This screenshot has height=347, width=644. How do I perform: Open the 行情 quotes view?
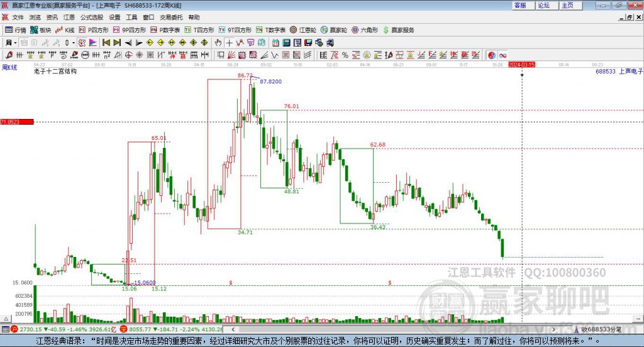(15, 30)
